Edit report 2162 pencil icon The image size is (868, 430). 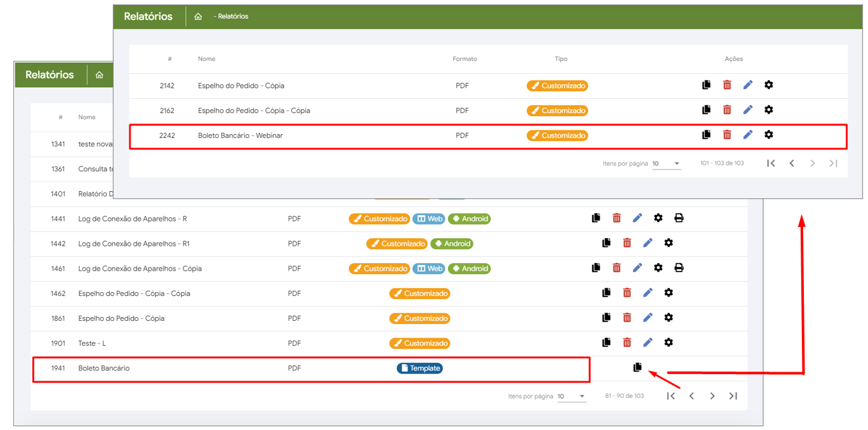click(748, 110)
